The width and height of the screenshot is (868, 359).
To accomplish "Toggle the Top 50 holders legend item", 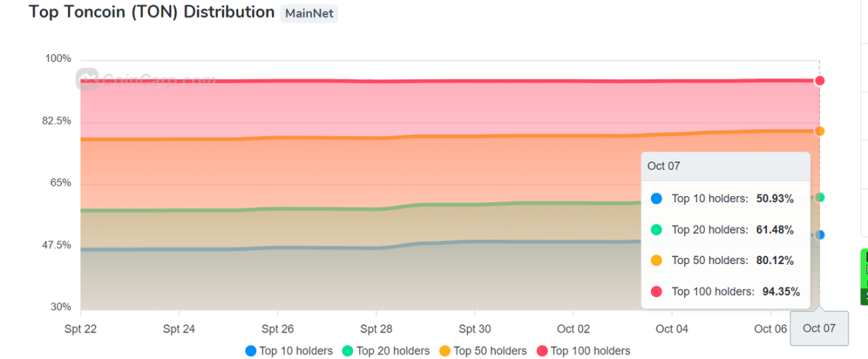I will point(482,351).
